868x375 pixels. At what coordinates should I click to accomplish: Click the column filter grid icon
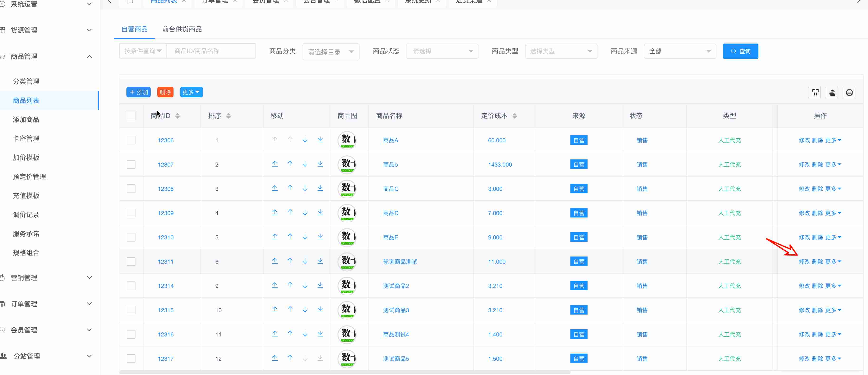(x=815, y=92)
